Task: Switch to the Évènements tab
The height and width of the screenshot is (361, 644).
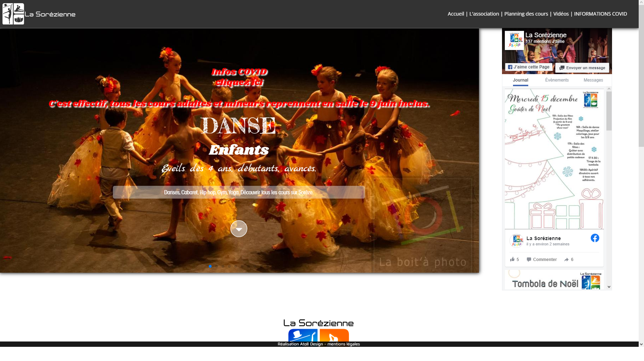Action: pyautogui.click(x=557, y=80)
